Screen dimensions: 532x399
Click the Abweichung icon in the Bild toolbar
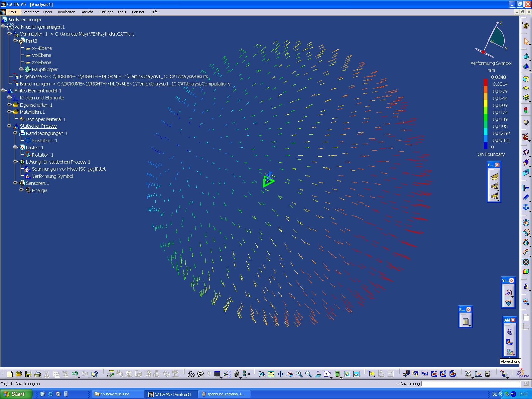point(509,351)
